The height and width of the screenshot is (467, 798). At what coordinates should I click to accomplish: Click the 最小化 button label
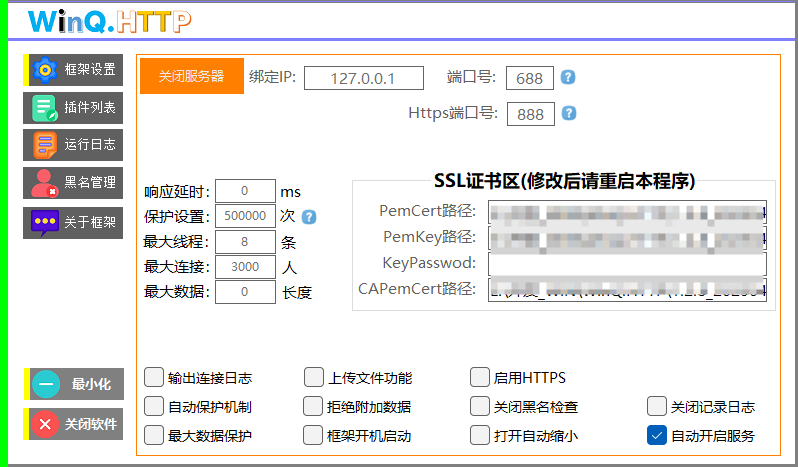point(91,384)
